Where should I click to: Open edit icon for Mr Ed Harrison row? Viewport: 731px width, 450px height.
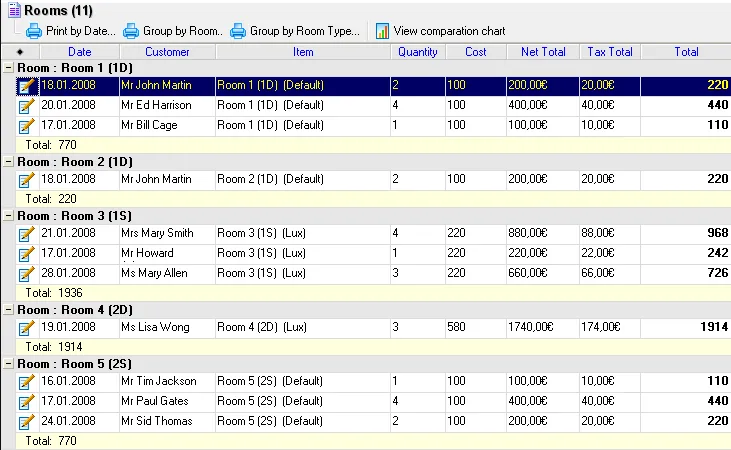[x=27, y=106]
